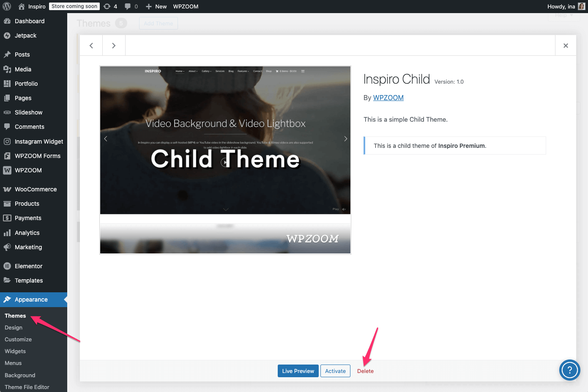Go to Customize submenu item
This screenshot has height=392, width=588.
tap(18, 339)
